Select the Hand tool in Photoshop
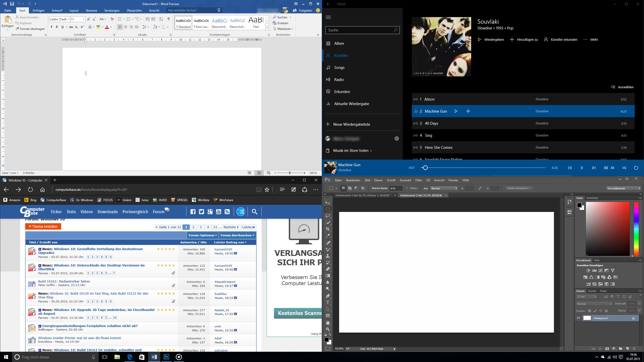 [x=328, y=323]
